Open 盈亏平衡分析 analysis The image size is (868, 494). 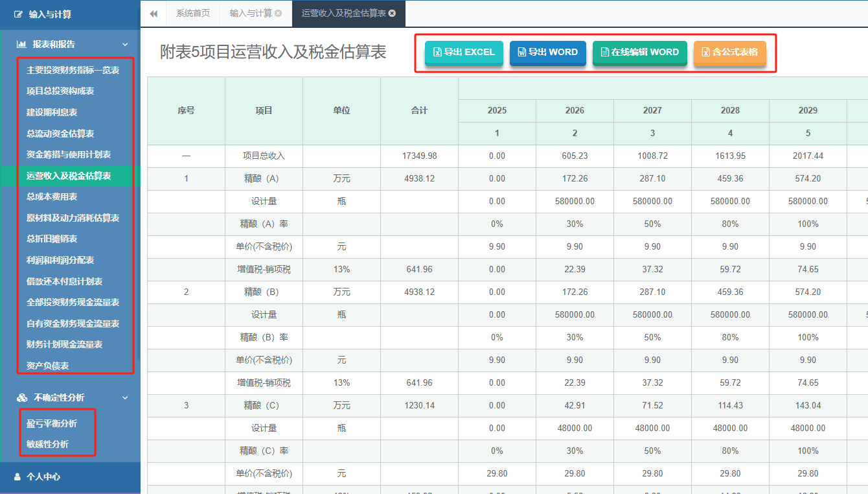[x=53, y=422]
